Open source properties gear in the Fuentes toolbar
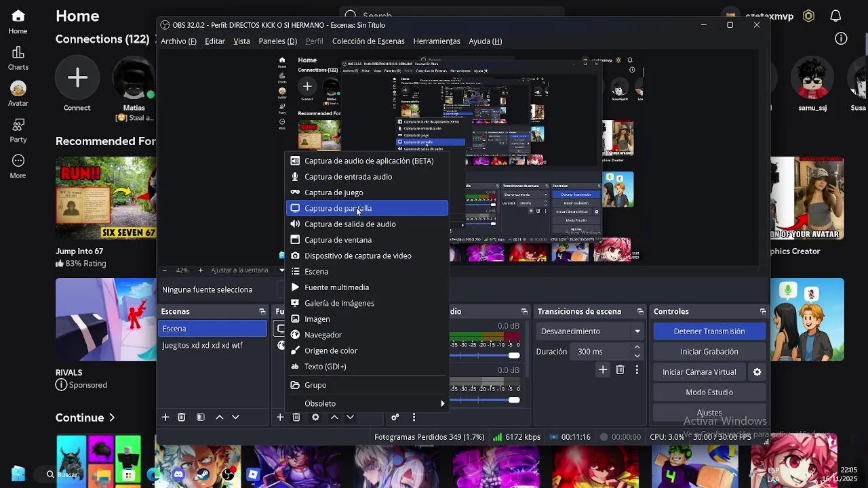 [315, 418]
